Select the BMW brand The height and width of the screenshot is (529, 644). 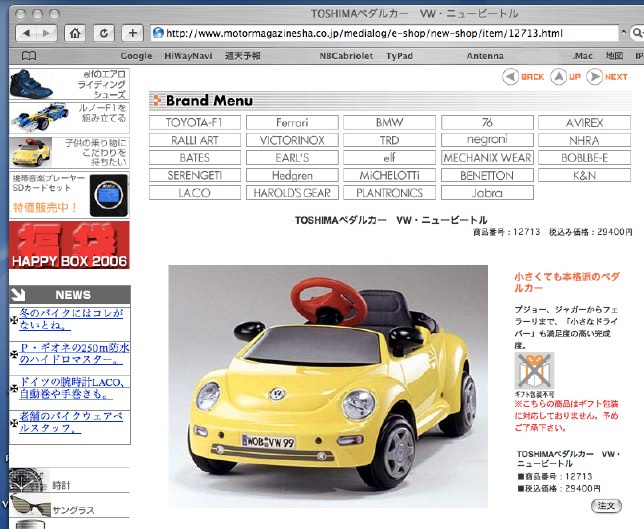pos(389,122)
